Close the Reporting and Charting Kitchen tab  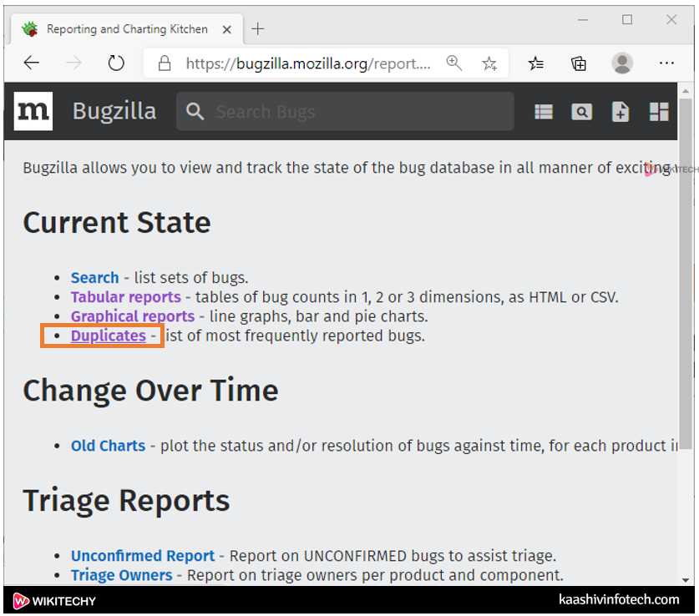coord(225,29)
